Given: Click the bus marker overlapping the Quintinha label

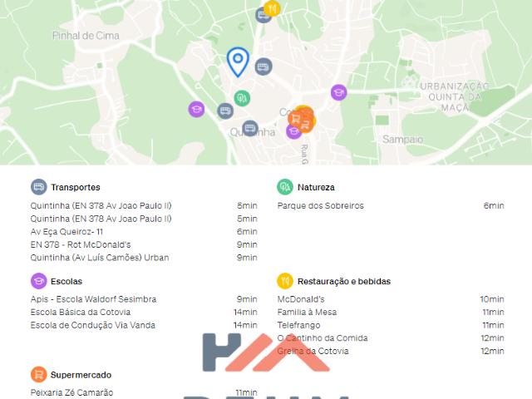Looking at the screenshot, I should tap(250, 128).
